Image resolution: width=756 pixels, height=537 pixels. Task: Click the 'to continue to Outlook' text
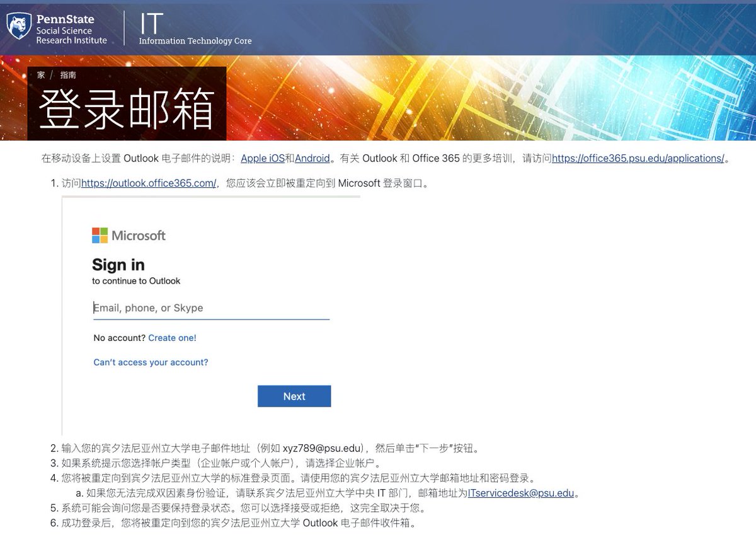[136, 281]
